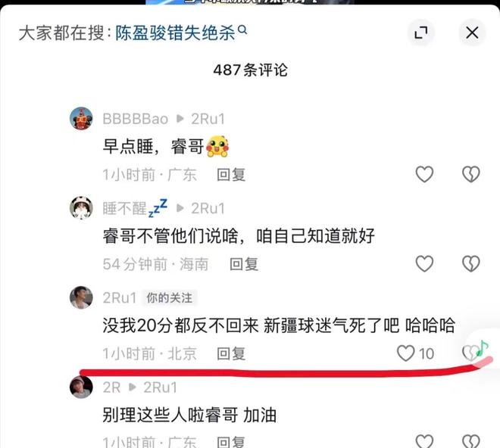Like BBBBBao's comment 早点睡，睿哥

(x=424, y=174)
